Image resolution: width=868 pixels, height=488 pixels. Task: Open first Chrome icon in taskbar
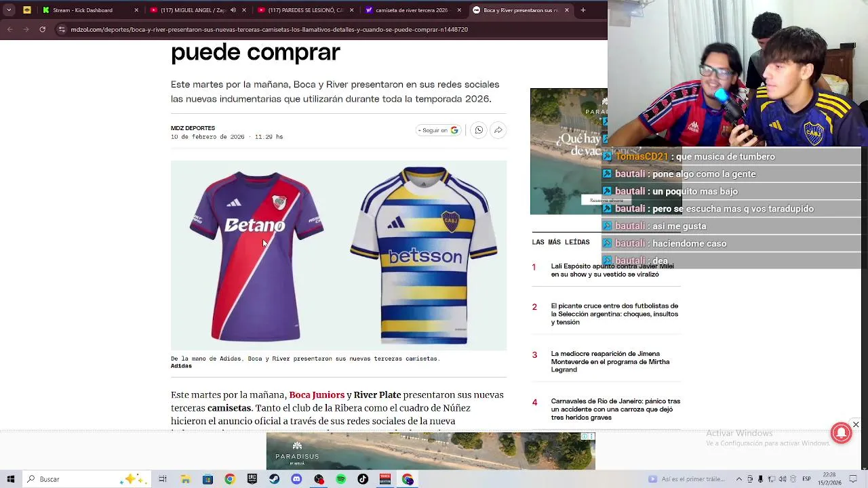(230, 479)
